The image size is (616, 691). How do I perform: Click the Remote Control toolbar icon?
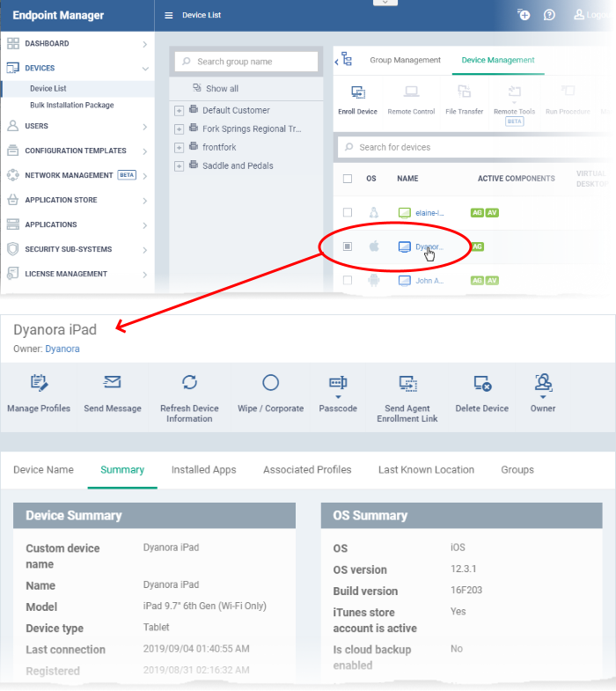tap(411, 92)
